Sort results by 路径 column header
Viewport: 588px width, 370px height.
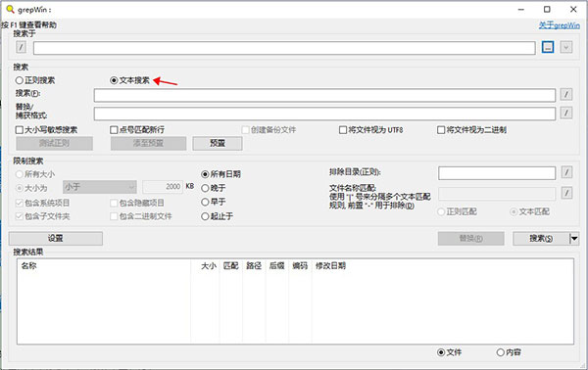pos(254,266)
